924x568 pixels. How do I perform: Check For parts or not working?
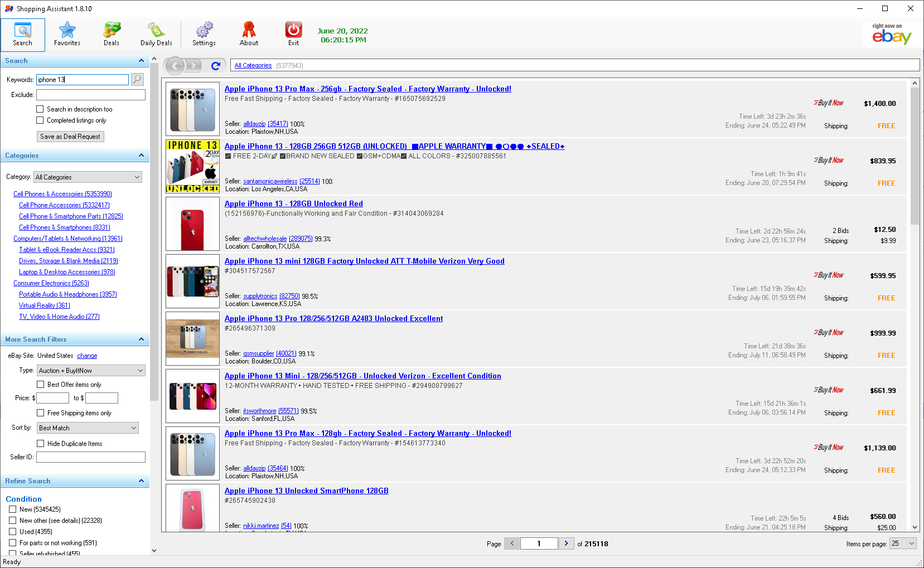click(12, 543)
